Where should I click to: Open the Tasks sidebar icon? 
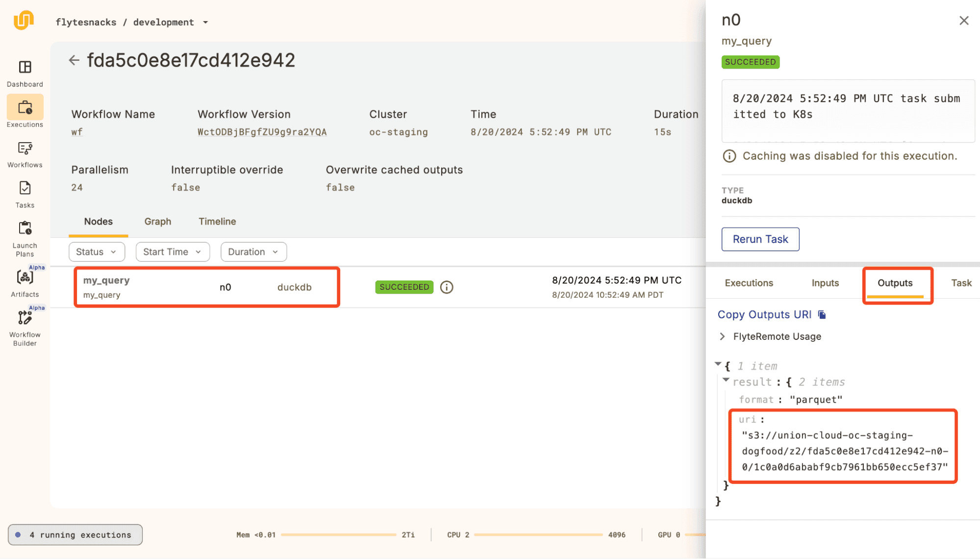(x=25, y=189)
